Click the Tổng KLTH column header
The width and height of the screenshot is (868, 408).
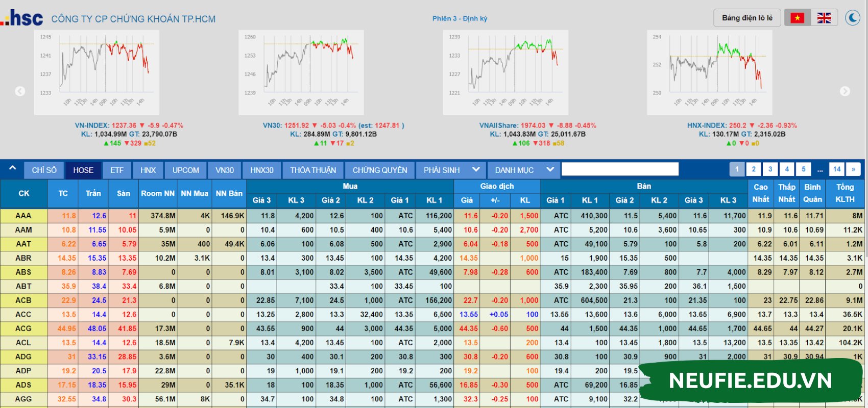[845, 194]
